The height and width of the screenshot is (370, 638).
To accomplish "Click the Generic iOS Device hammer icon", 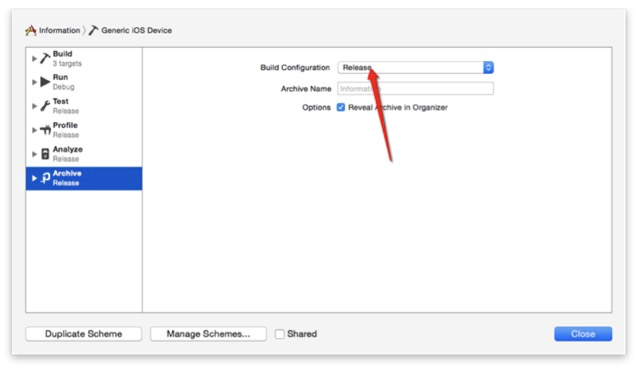I will [x=94, y=30].
